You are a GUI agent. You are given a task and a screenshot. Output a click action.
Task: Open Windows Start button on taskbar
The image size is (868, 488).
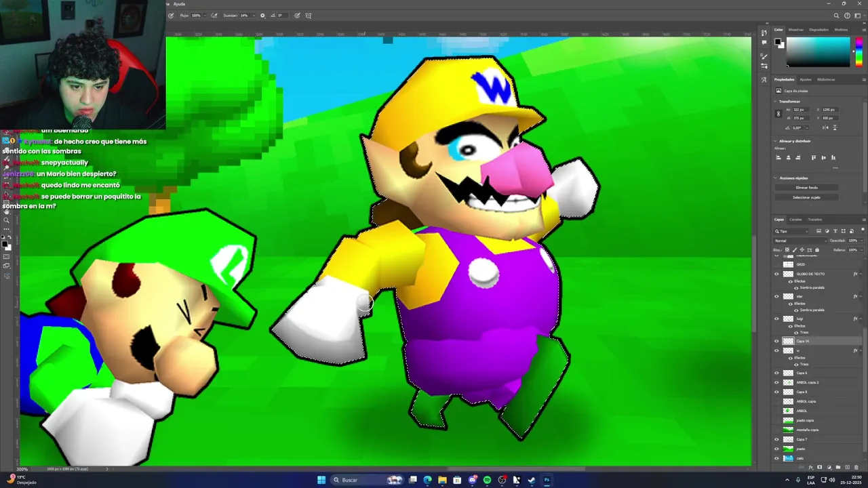321,480
